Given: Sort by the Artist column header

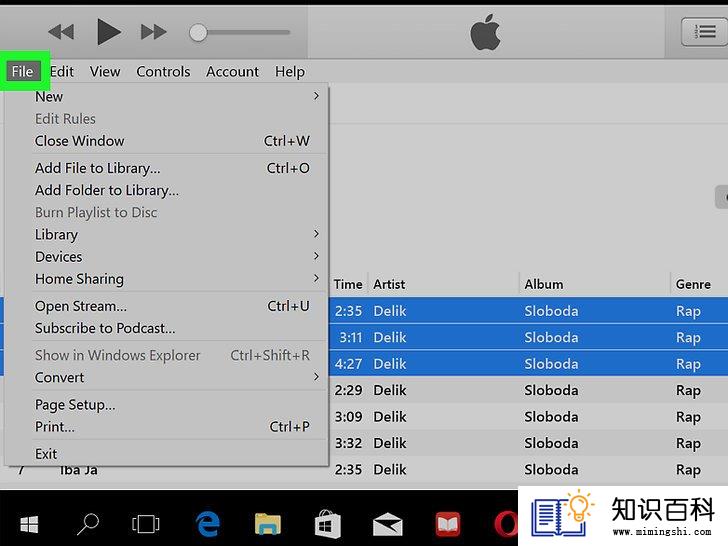Looking at the screenshot, I should click(x=389, y=284).
